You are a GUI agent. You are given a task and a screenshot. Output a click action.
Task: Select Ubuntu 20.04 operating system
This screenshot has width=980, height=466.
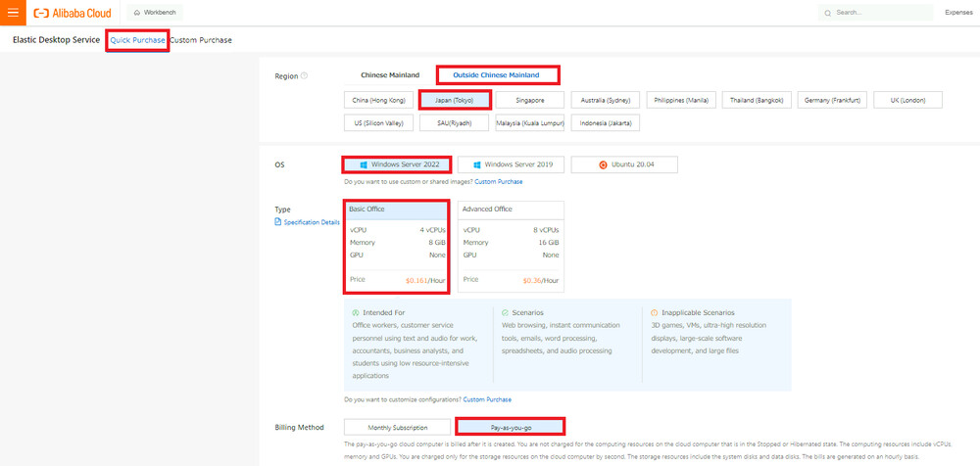623,164
